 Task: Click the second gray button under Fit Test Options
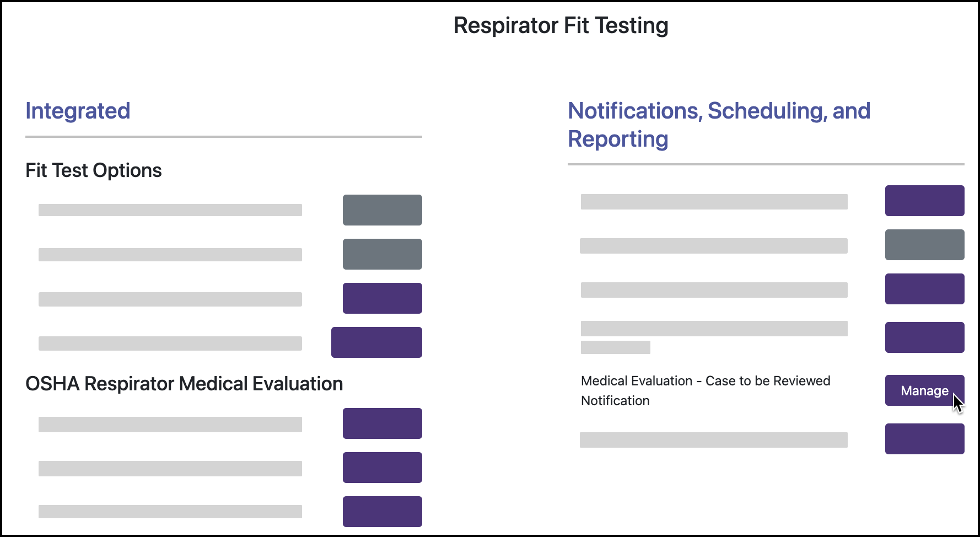(x=382, y=254)
